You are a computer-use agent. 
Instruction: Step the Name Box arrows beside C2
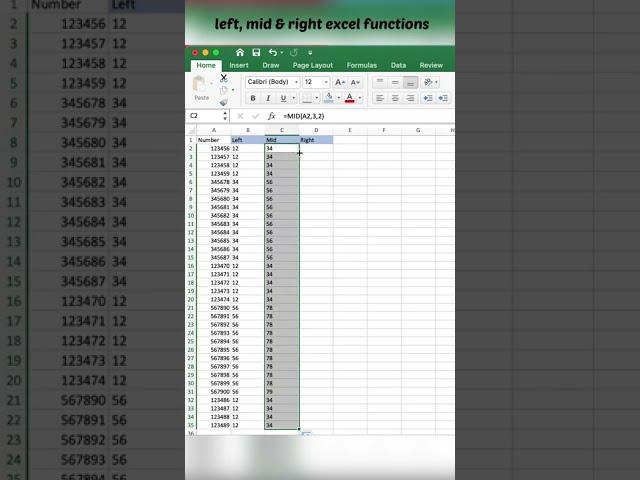pyautogui.click(x=225, y=116)
